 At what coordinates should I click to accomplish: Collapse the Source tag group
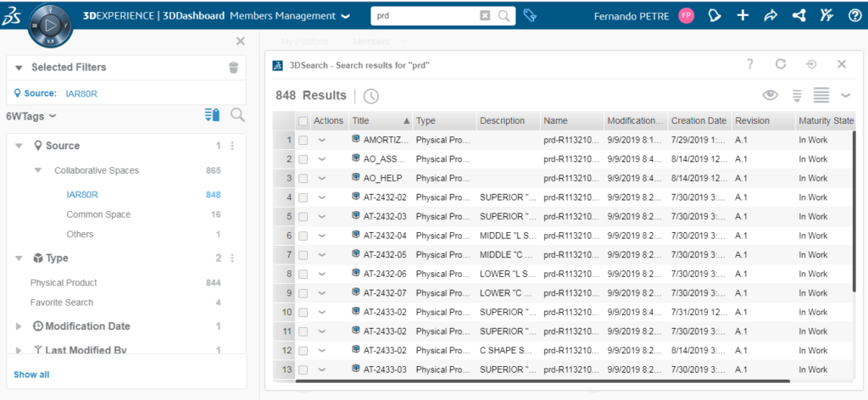[x=19, y=146]
